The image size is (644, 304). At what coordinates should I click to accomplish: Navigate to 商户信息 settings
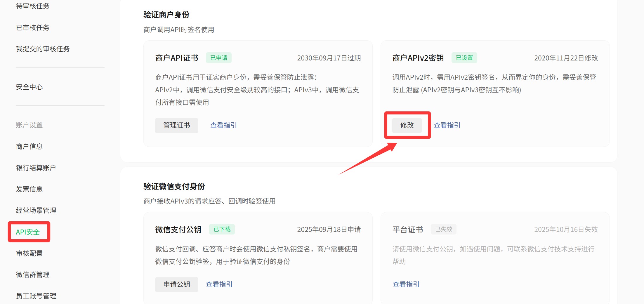[29, 147]
